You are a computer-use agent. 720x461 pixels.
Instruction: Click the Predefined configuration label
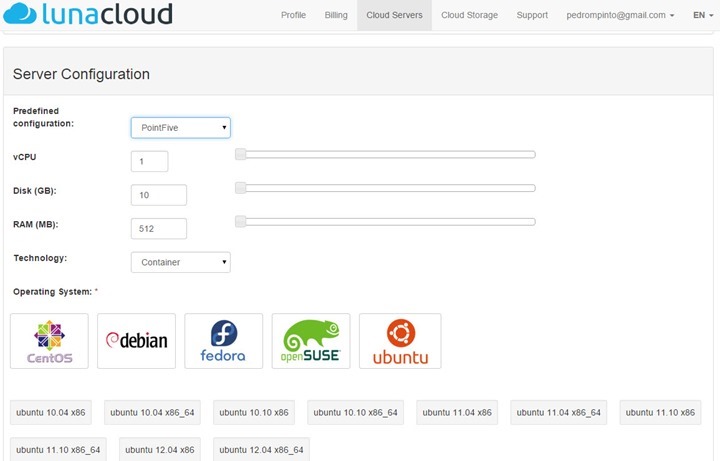[43, 117]
